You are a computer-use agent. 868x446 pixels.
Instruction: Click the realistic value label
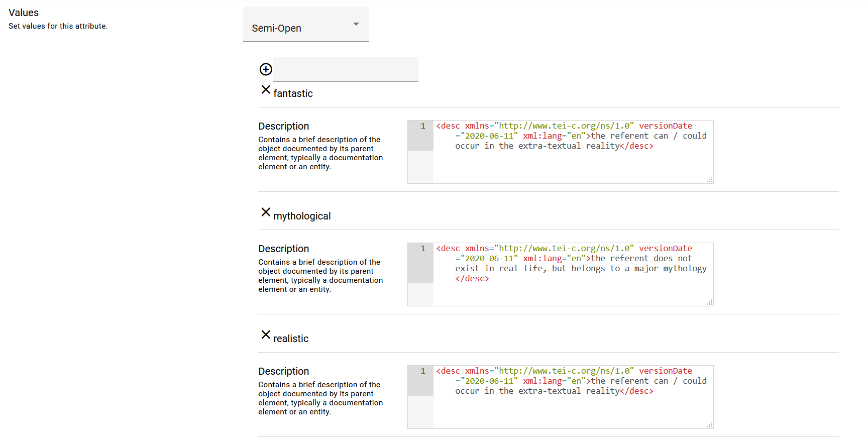[291, 339]
